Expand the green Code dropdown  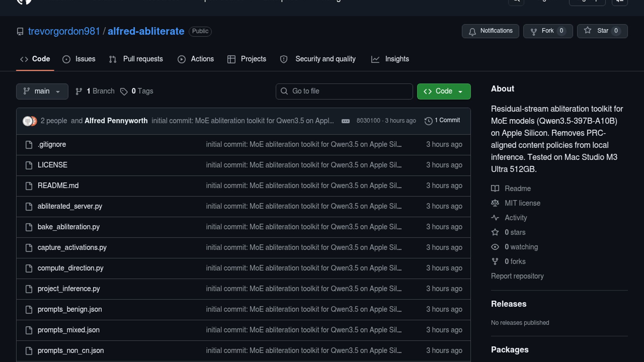tap(443, 91)
